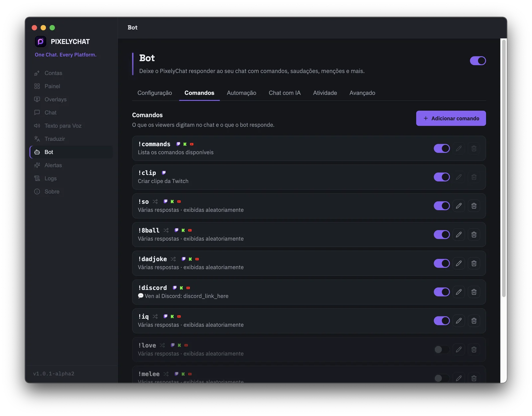Edit the !discord command
Image resolution: width=532 pixels, height=416 pixels.
tap(459, 292)
